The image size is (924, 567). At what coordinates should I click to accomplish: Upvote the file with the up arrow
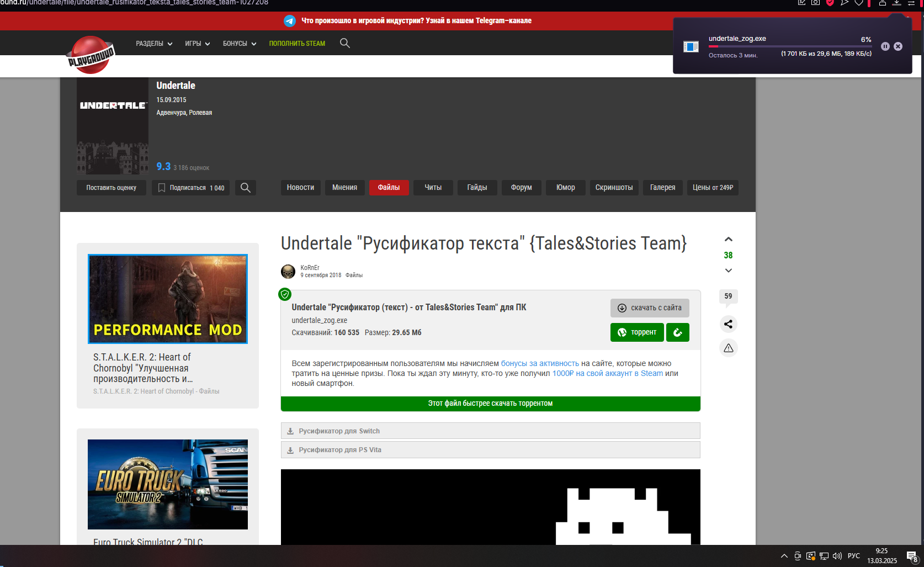(729, 239)
